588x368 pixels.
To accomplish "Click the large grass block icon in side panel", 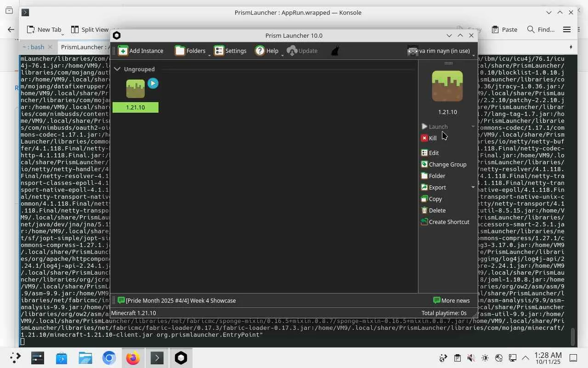I will coord(447,86).
